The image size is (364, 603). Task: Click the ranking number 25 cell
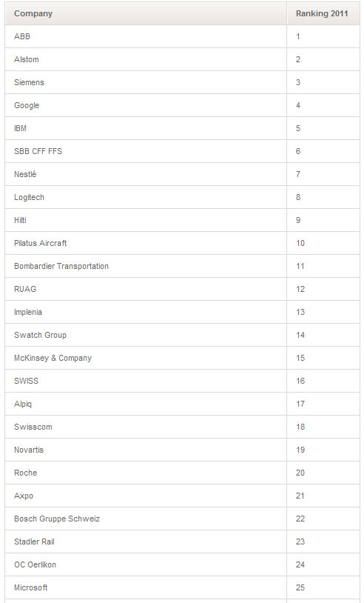click(x=323, y=587)
